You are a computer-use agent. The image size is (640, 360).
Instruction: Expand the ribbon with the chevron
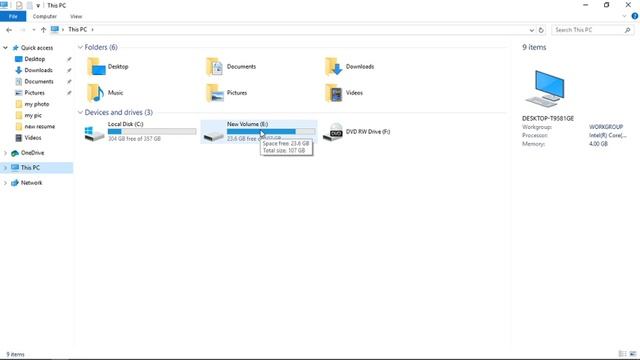point(624,16)
